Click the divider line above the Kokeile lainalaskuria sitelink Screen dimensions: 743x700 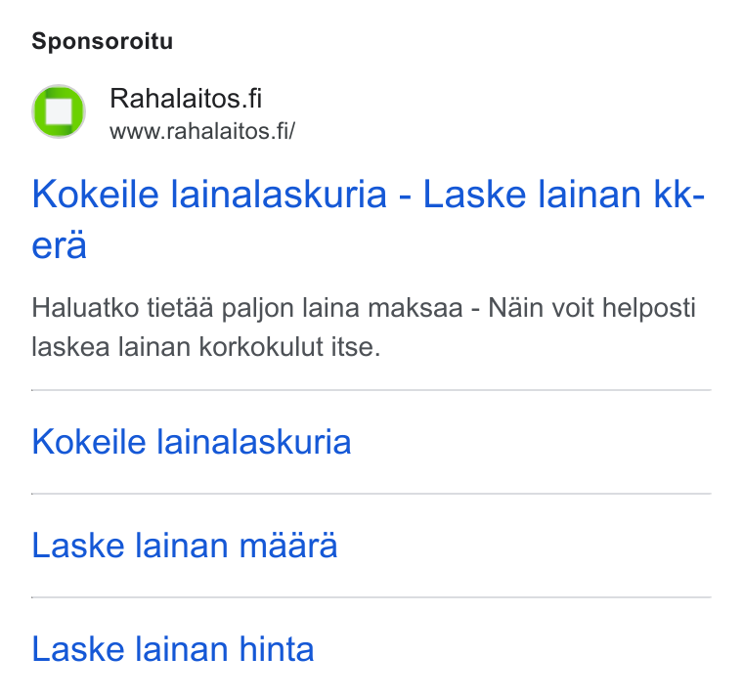(371, 390)
